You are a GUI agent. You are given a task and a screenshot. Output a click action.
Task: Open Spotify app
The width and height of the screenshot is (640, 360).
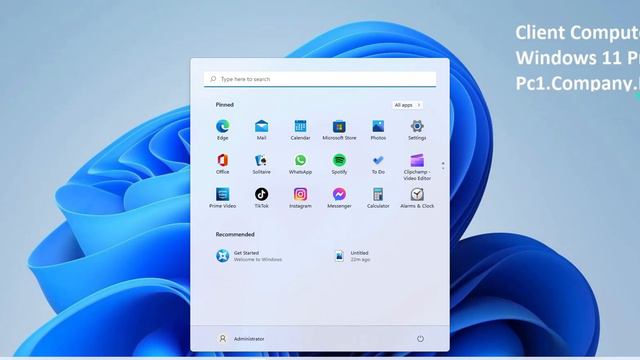pyautogui.click(x=339, y=164)
